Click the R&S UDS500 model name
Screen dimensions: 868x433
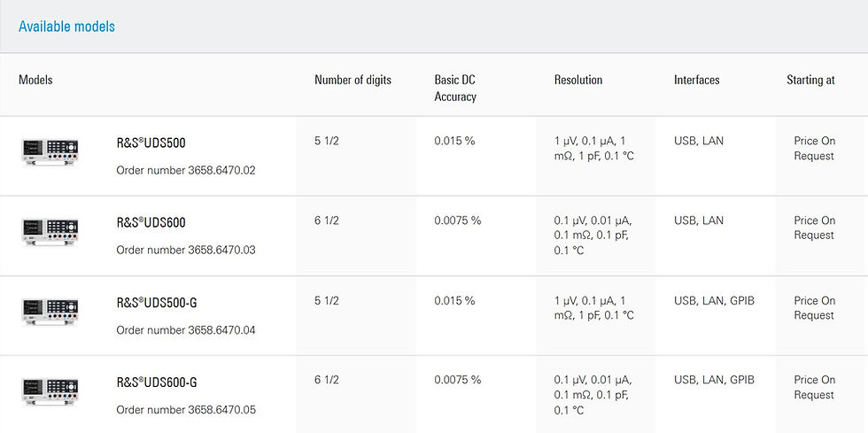click(151, 143)
